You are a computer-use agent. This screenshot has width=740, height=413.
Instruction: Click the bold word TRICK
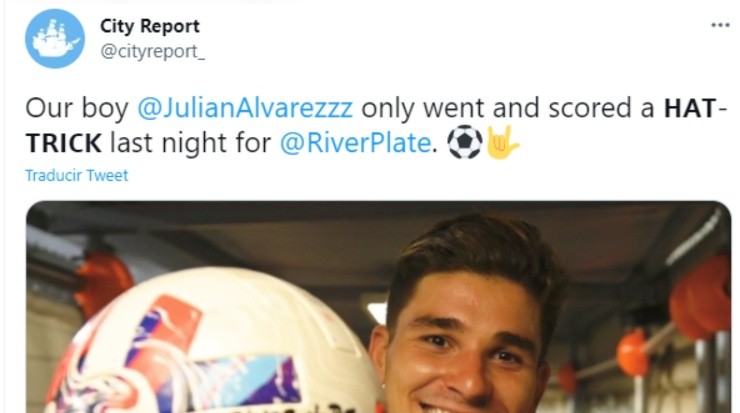(64, 143)
